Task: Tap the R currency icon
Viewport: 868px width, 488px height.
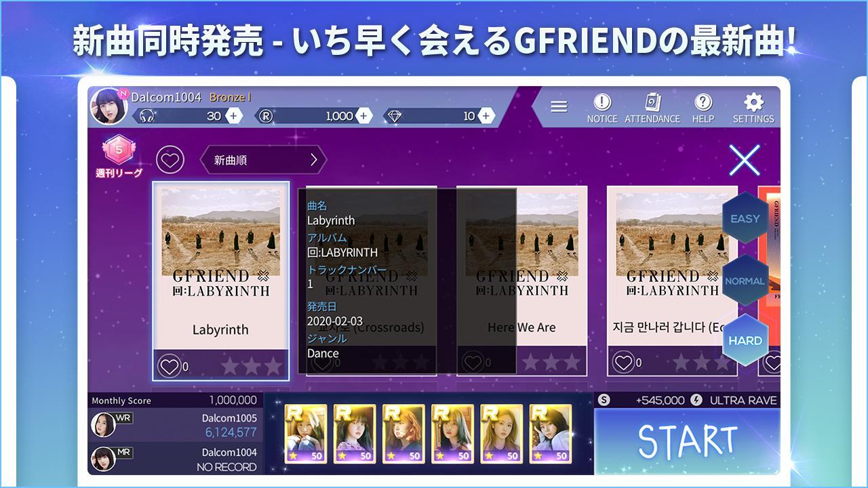Action: [x=266, y=116]
